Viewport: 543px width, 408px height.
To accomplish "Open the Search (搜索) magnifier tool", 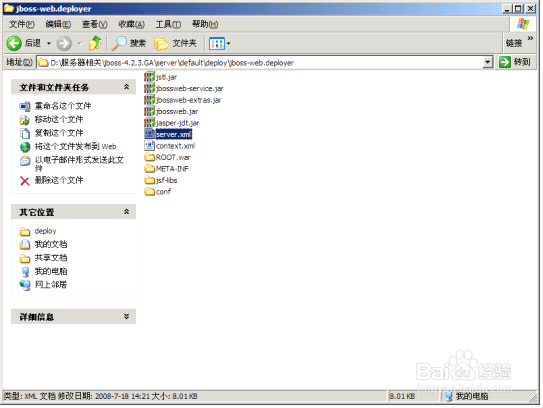I will (x=128, y=43).
